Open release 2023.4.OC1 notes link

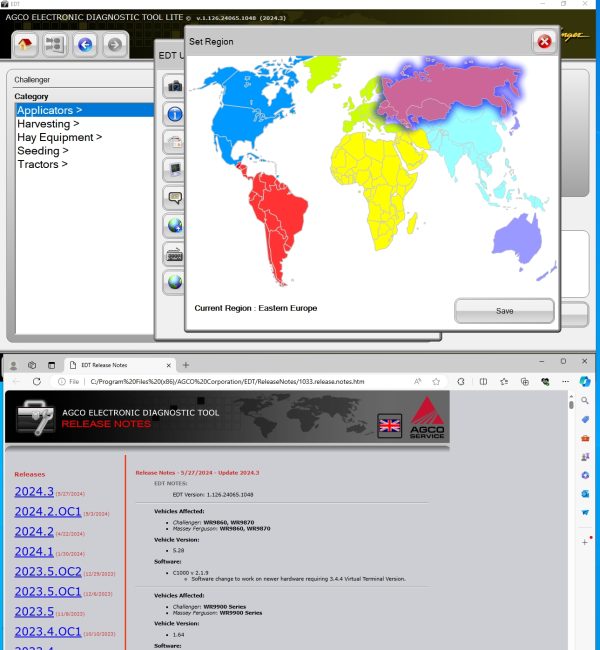48,631
